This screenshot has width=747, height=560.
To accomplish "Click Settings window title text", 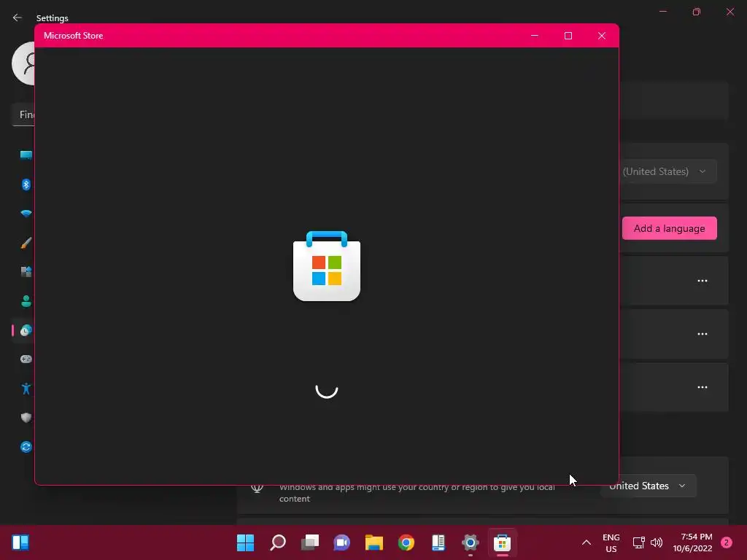I will coord(53,18).
